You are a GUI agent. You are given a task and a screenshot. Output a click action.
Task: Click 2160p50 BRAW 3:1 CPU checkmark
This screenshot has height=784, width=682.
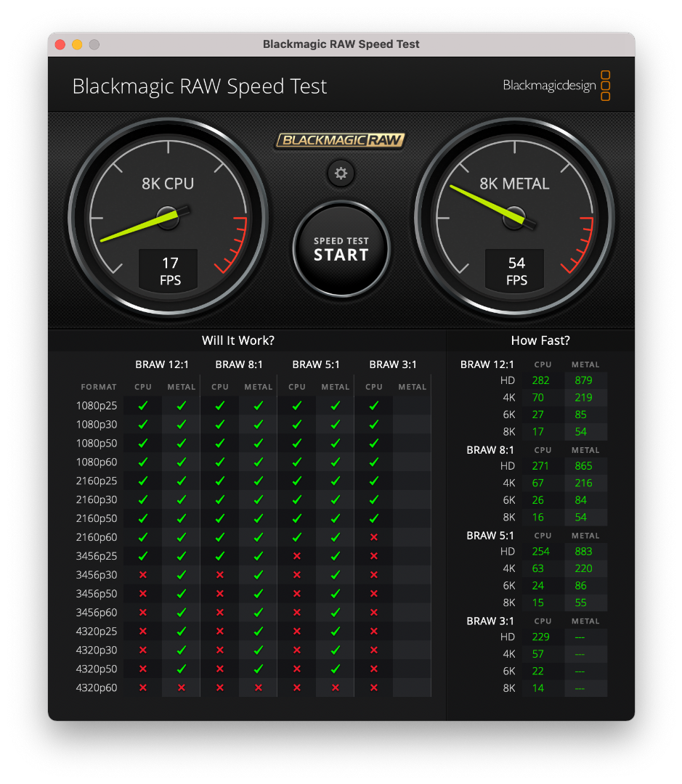pyautogui.click(x=374, y=518)
